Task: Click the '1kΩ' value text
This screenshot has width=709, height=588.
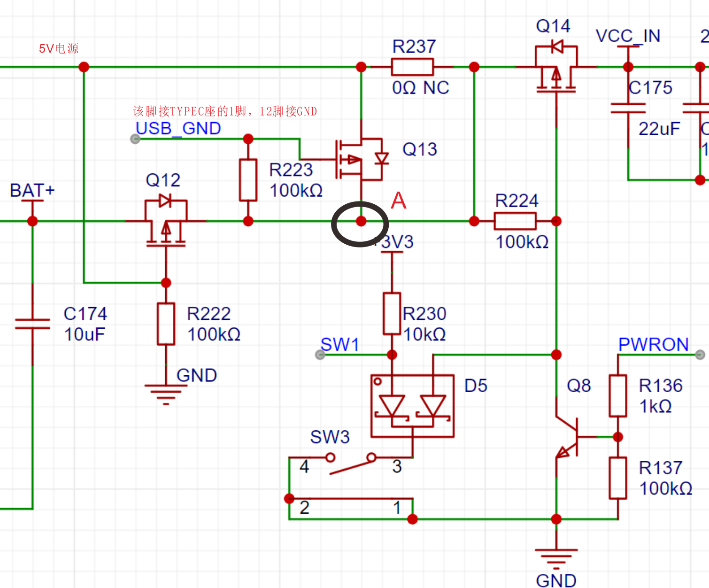Action: tap(655, 406)
